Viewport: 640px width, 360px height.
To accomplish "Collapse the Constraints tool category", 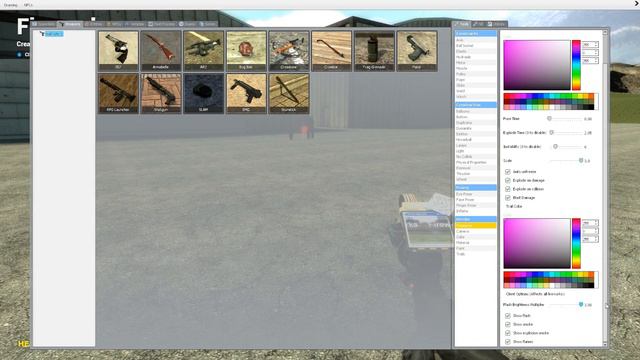I will click(x=476, y=33).
